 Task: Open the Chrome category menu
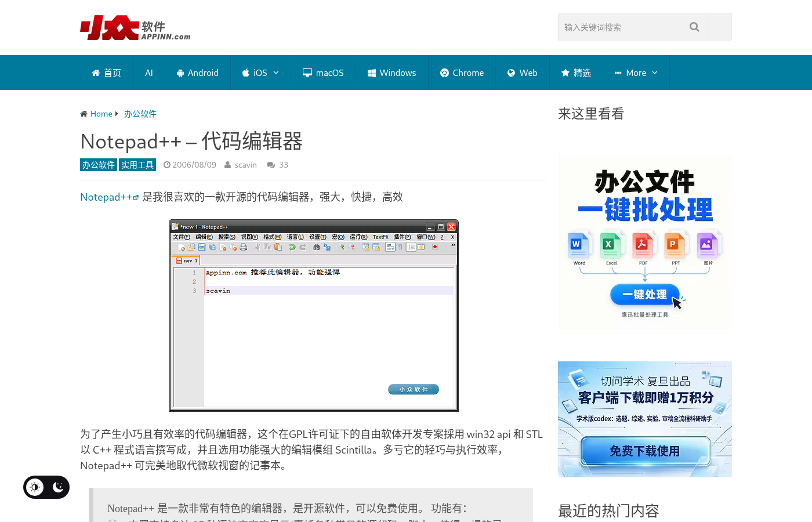462,72
